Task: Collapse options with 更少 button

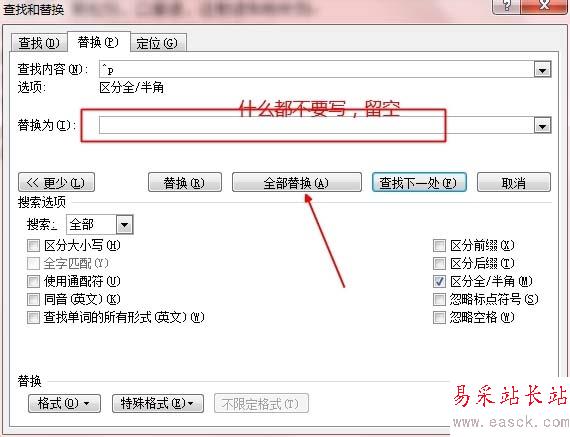Action: 56,183
